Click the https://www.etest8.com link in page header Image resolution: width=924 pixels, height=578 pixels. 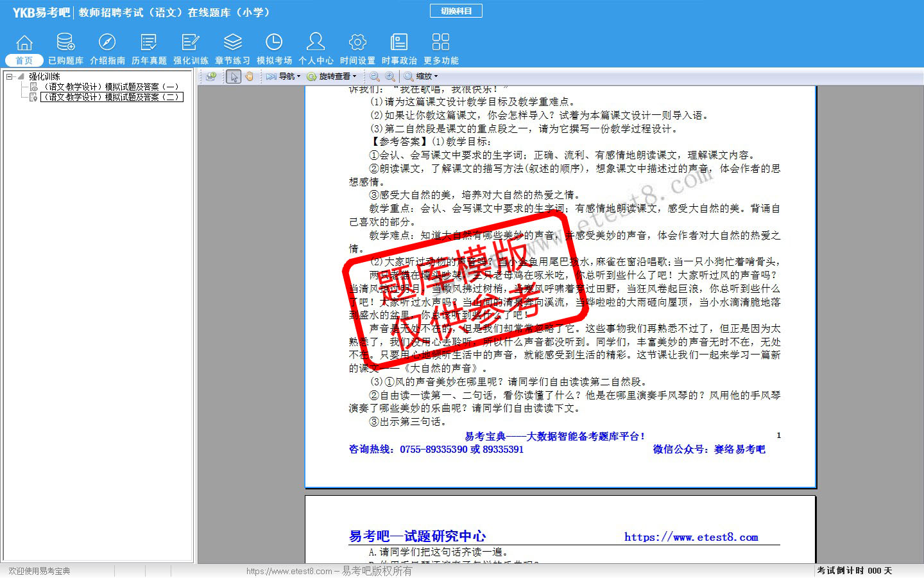click(691, 538)
